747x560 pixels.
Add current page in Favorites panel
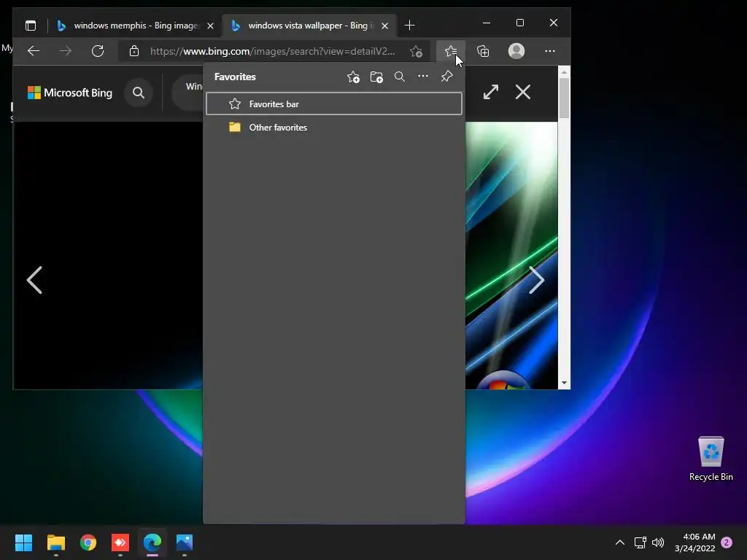(353, 77)
